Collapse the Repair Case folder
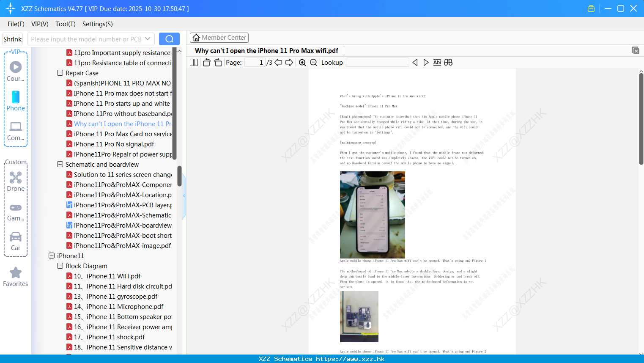The height and width of the screenshot is (363, 644). [60, 73]
